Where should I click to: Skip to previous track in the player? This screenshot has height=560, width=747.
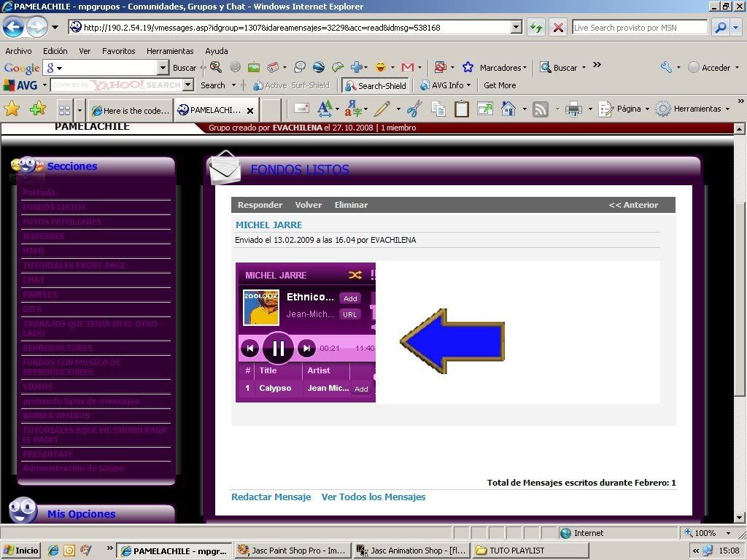tap(249, 349)
